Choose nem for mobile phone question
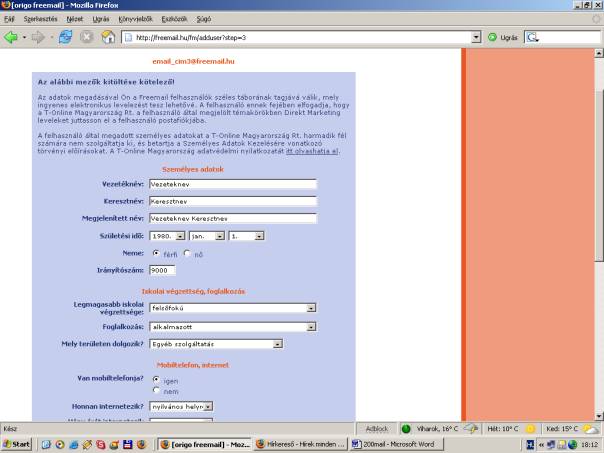The image size is (604, 453). 155,390
